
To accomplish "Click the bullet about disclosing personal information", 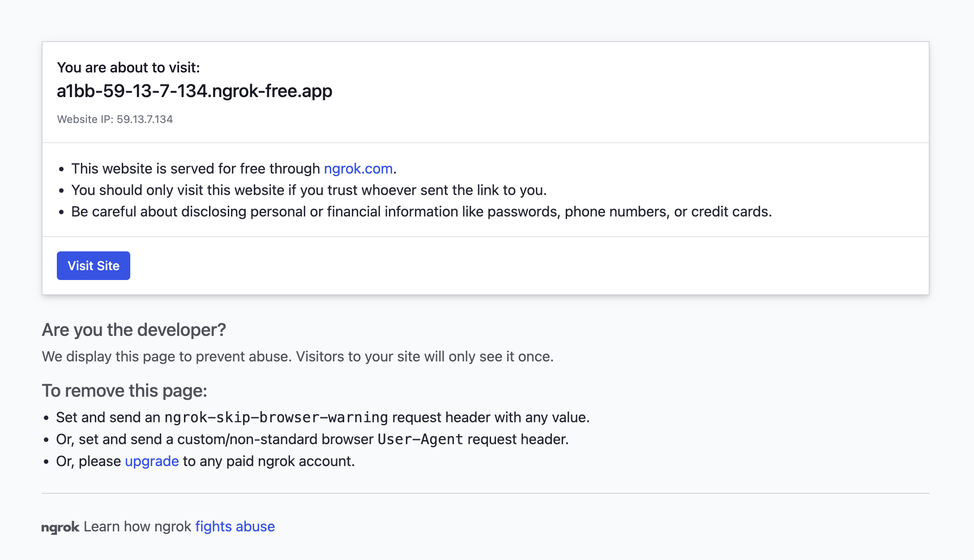I will 421,212.
